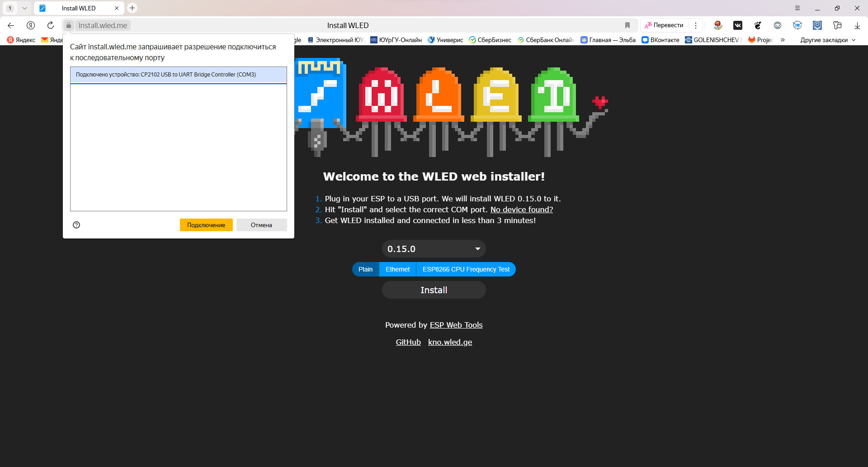
Task: Click the Отмена cancel button
Action: pos(261,225)
